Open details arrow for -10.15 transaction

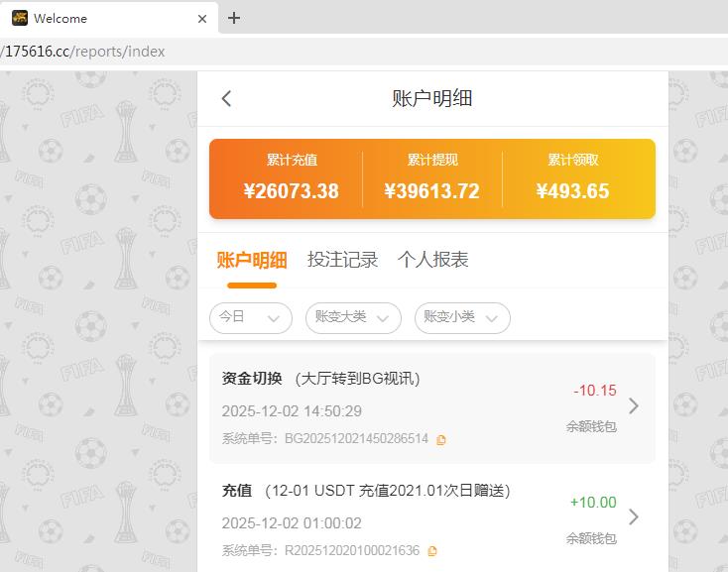pyautogui.click(x=634, y=405)
